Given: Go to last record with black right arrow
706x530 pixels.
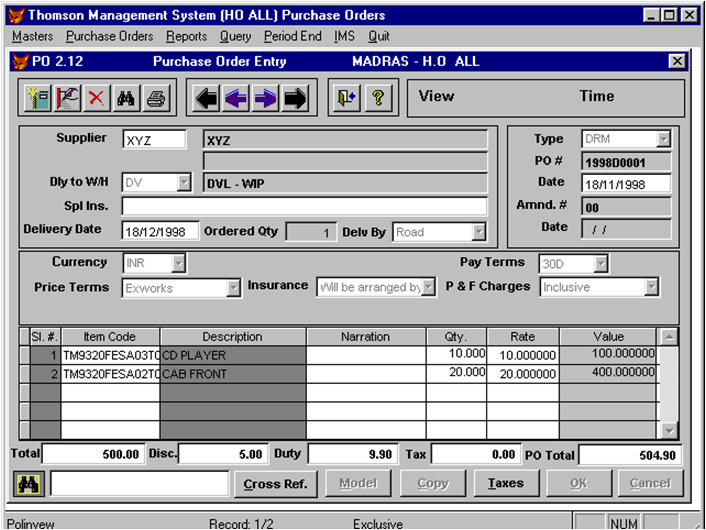Looking at the screenshot, I should pyautogui.click(x=295, y=98).
